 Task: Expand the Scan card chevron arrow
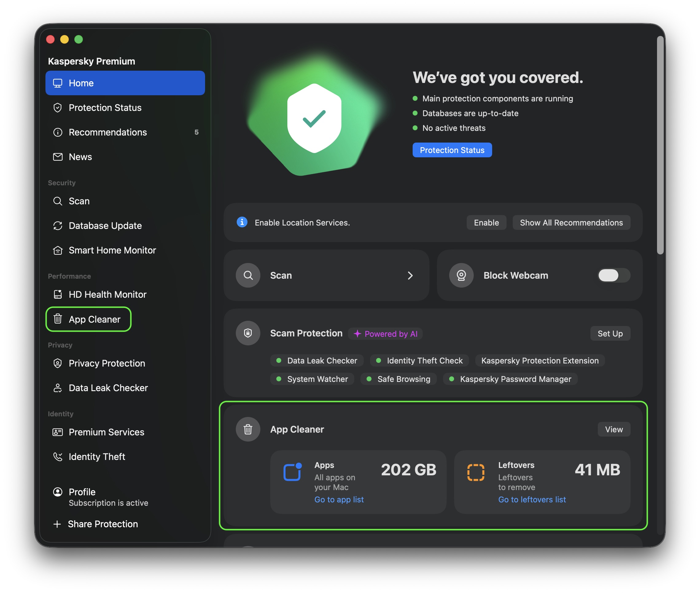[x=410, y=275]
